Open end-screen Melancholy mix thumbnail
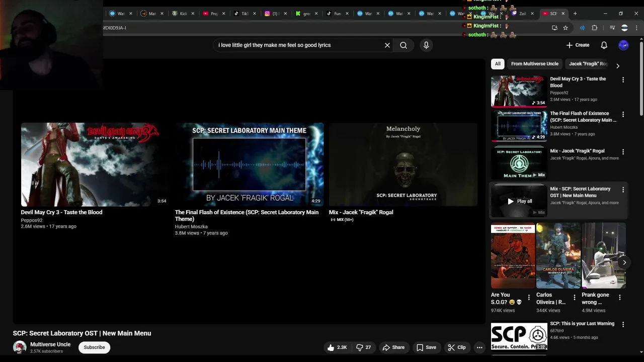Screen dimensions: 644x362 click(403, 164)
